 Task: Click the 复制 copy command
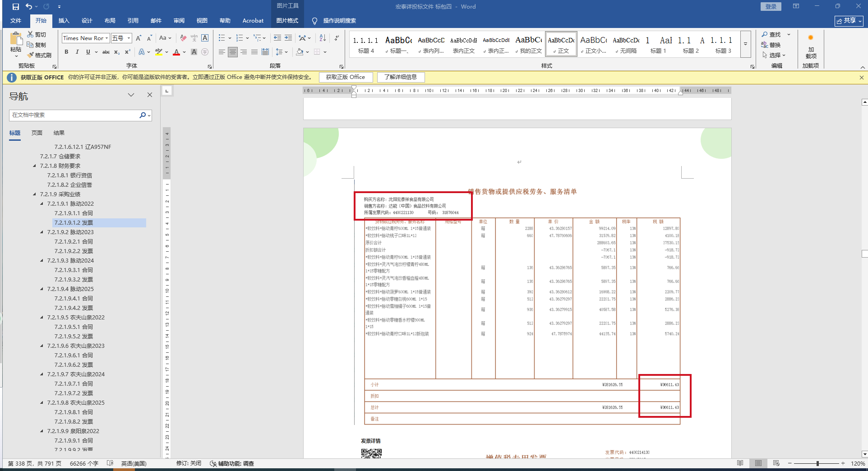coord(37,45)
